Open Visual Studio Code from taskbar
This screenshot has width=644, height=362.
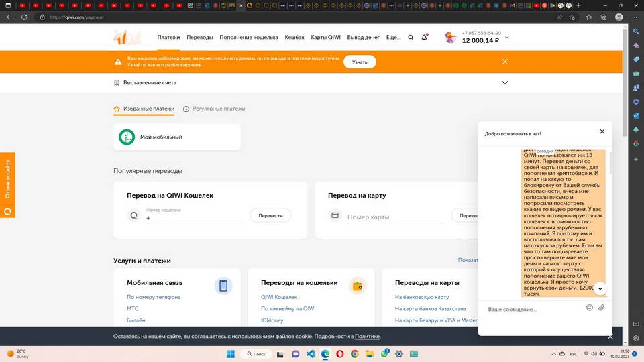click(x=310, y=354)
